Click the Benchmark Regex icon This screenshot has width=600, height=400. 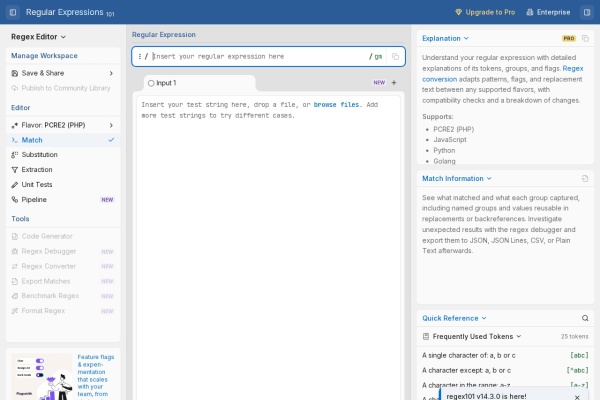pyautogui.click(x=15, y=296)
